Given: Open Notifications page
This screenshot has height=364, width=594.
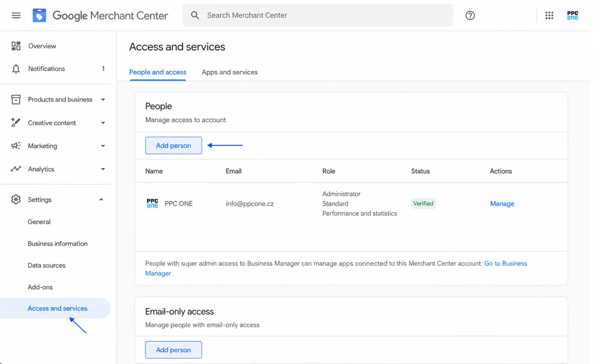Looking at the screenshot, I should tap(47, 69).
